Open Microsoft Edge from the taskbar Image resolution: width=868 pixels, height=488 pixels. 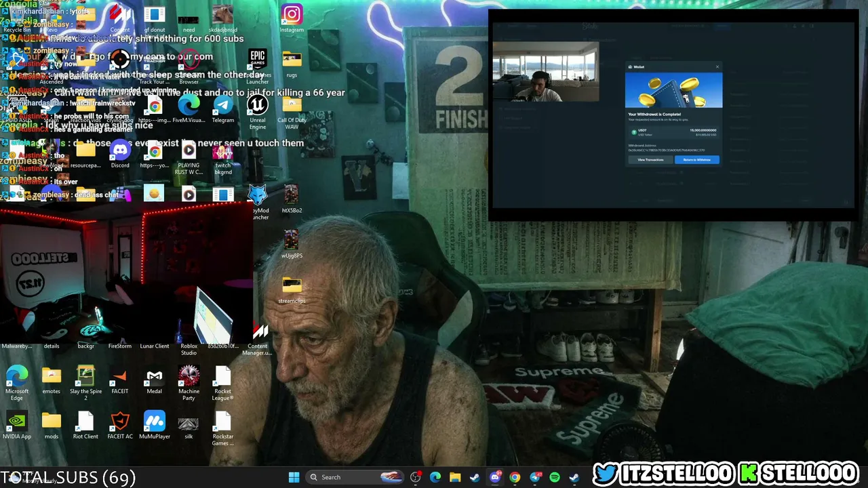coord(435,477)
